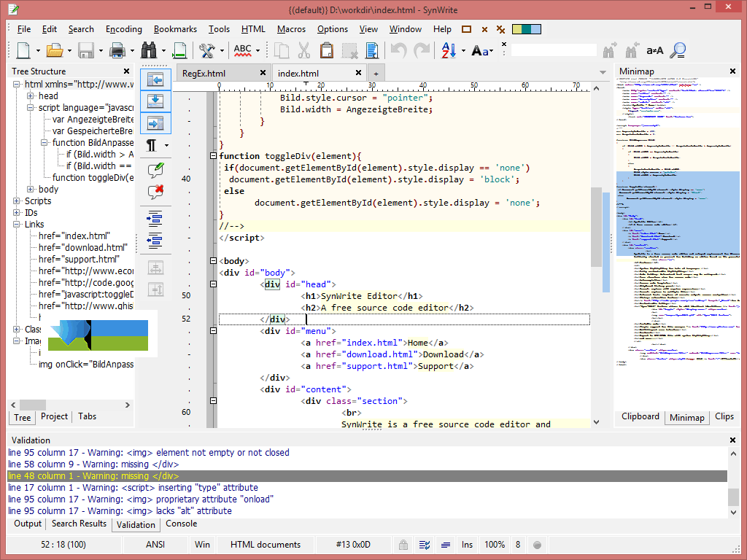Click the plus new tab button
747x560 pixels.
coord(376,74)
